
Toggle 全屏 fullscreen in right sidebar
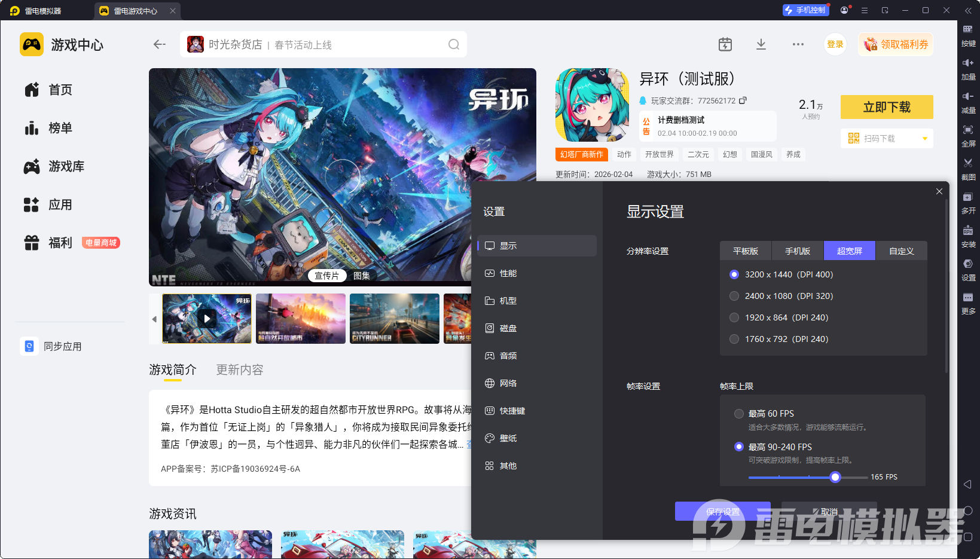[x=968, y=136]
